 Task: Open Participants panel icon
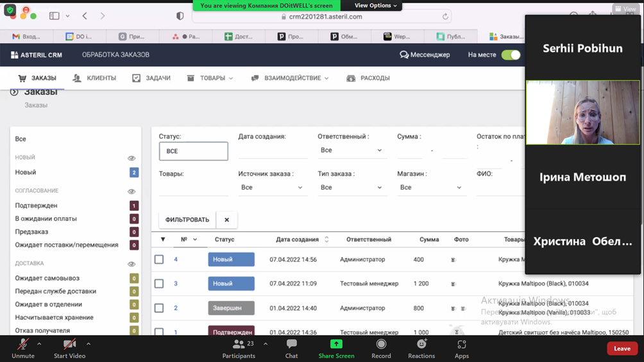(239, 345)
